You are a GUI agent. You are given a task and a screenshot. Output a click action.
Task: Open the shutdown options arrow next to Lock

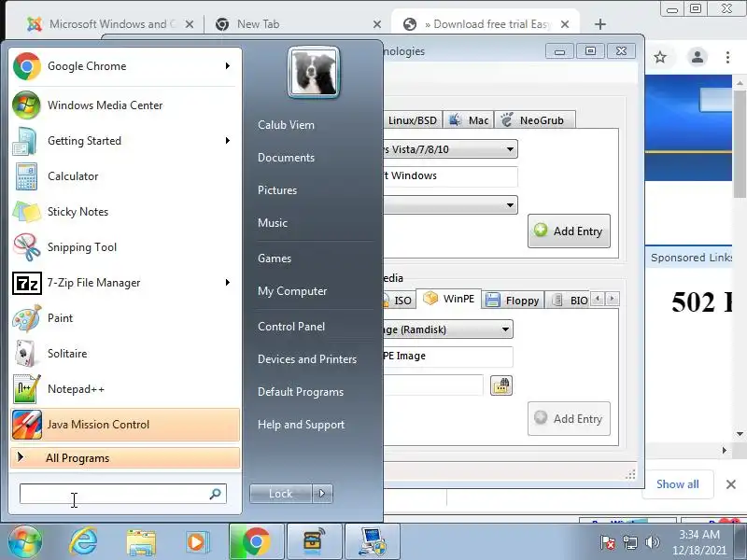(x=322, y=494)
